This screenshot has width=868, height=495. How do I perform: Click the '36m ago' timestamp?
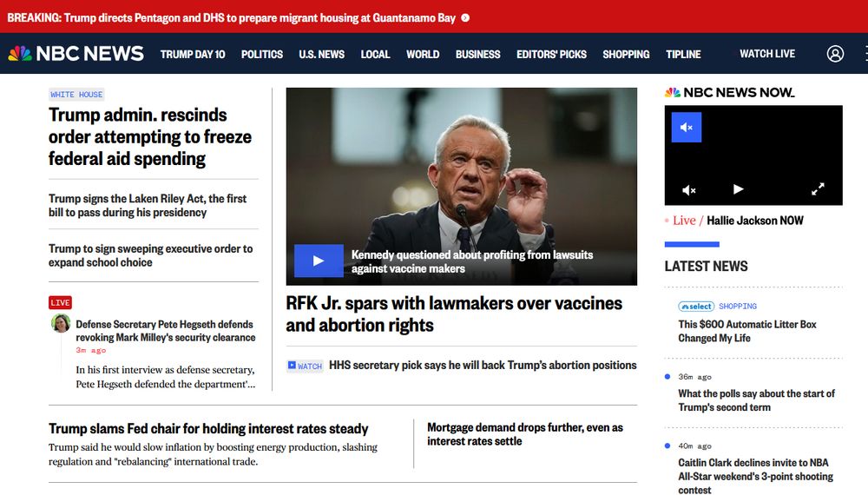[x=694, y=377]
